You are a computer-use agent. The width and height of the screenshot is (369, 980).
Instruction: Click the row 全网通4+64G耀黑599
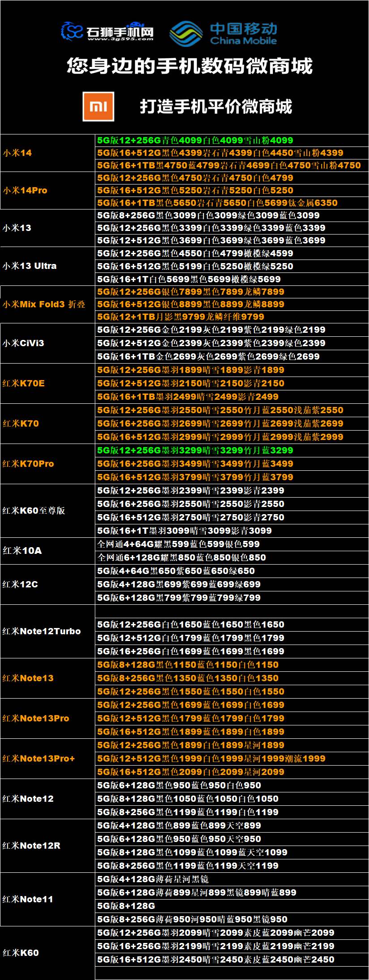pos(232,544)
